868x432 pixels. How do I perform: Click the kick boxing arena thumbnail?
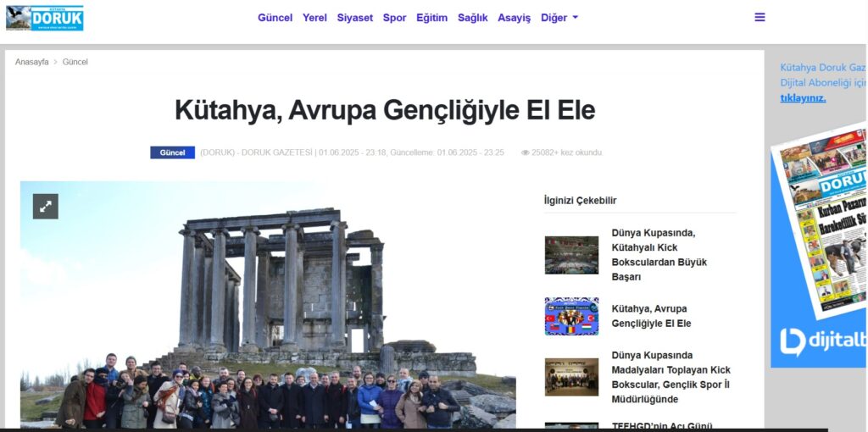pyautogui.click(x=571, y=255)
